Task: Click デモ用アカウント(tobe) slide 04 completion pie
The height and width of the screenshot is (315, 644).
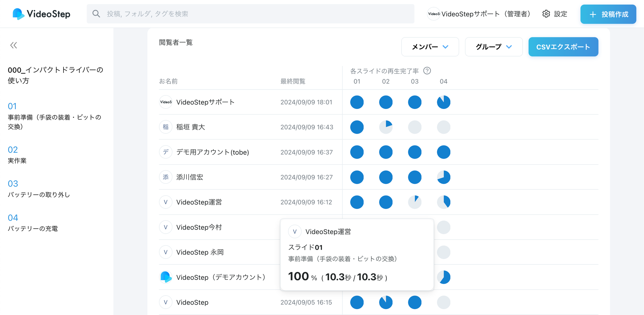Action: click(x=444, y=152)
